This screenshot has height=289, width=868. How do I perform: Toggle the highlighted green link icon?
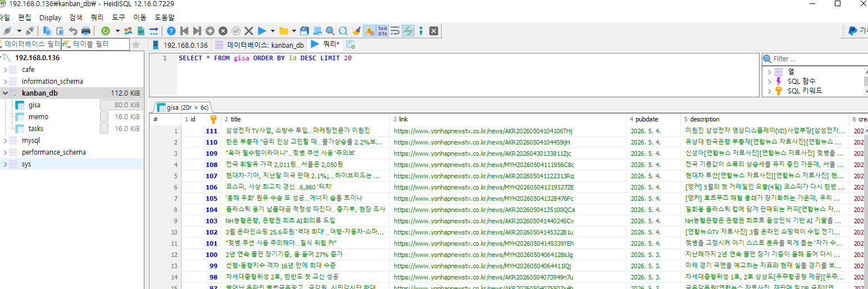(x=408, y=31)
